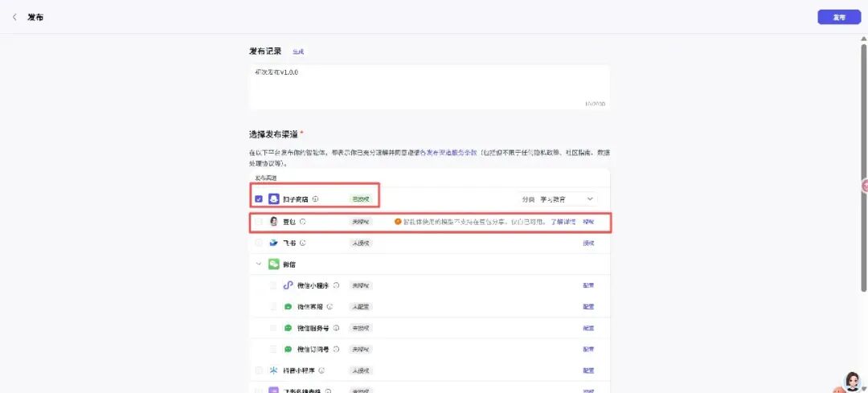Click the 已授权 status tag for 扣子商店
This screenshot has height=393, width=868.
360,199
